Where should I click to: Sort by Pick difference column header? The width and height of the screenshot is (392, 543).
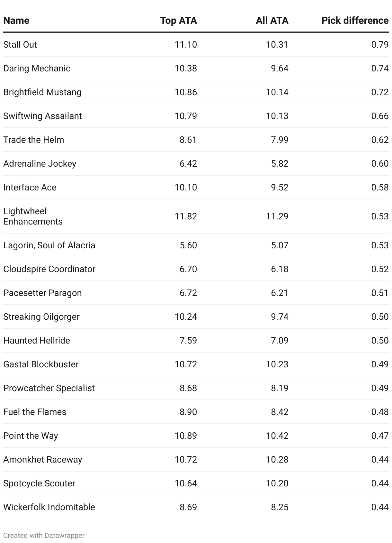[x=355, y=21]
